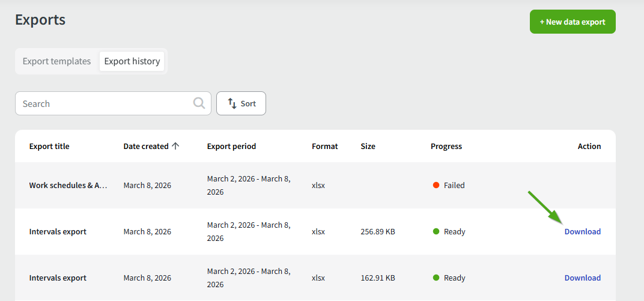
Task: Focus the Search input field
Action: pos(105,103)
